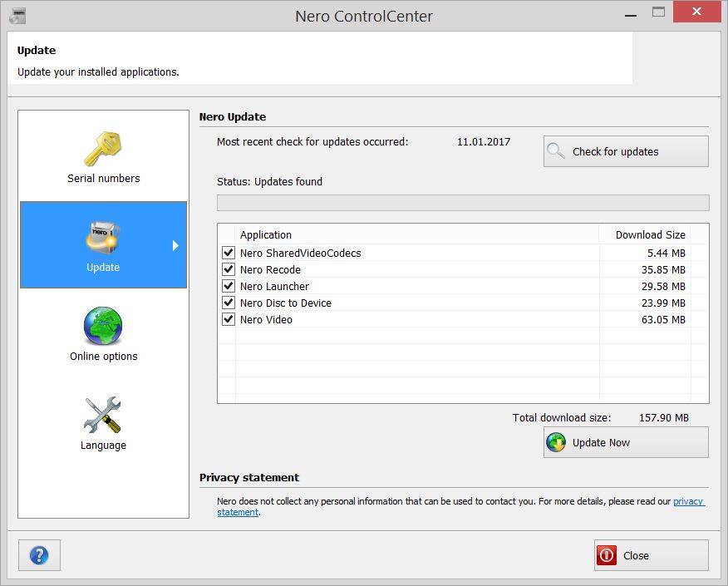
Task: Switch to the Serial numbers section
Action: (x=104, y=179)
